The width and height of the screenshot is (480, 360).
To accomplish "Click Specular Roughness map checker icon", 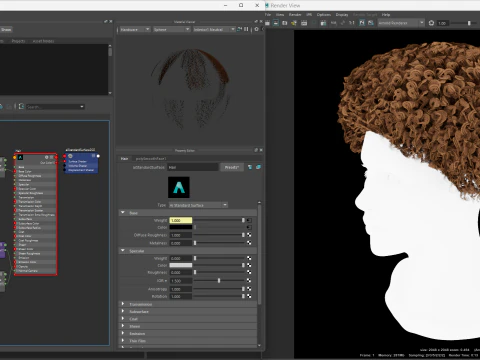I will tap(249, 272).
